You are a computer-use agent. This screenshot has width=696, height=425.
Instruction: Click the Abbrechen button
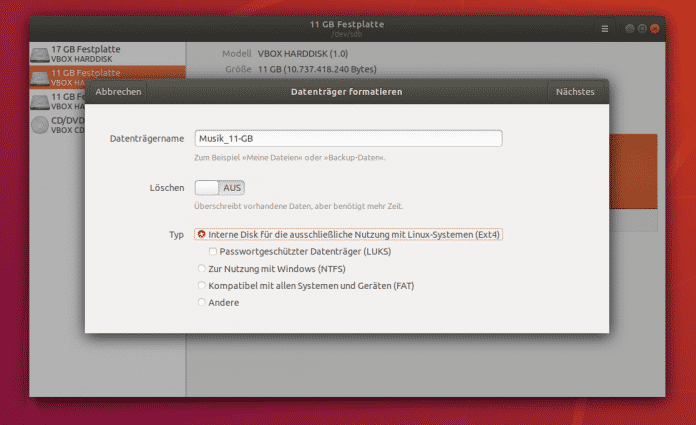point(118,92)
